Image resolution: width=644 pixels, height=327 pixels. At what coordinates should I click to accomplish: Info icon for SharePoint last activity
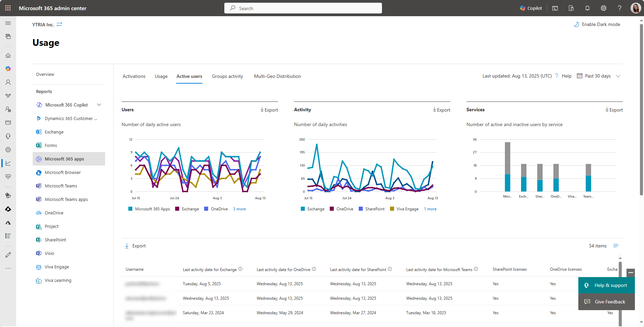[x=390, y=269]
